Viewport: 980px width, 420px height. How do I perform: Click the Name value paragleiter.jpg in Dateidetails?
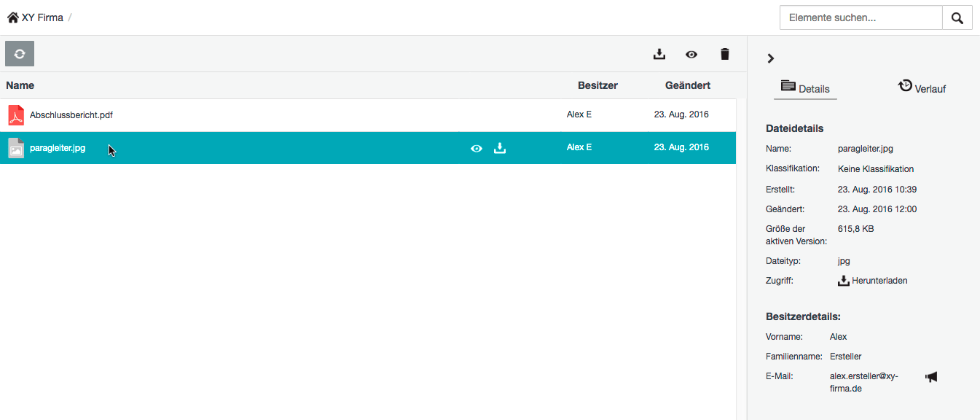click(866, 149)
